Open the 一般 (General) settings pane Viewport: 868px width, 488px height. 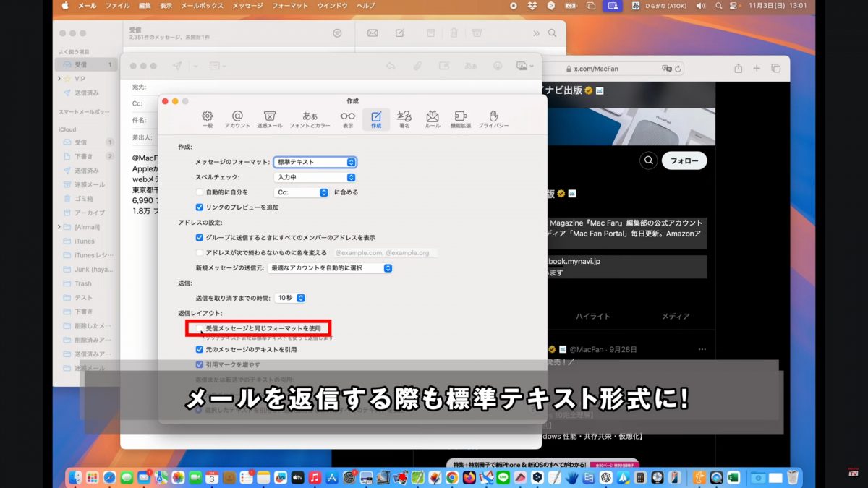[x=208, y=119]
